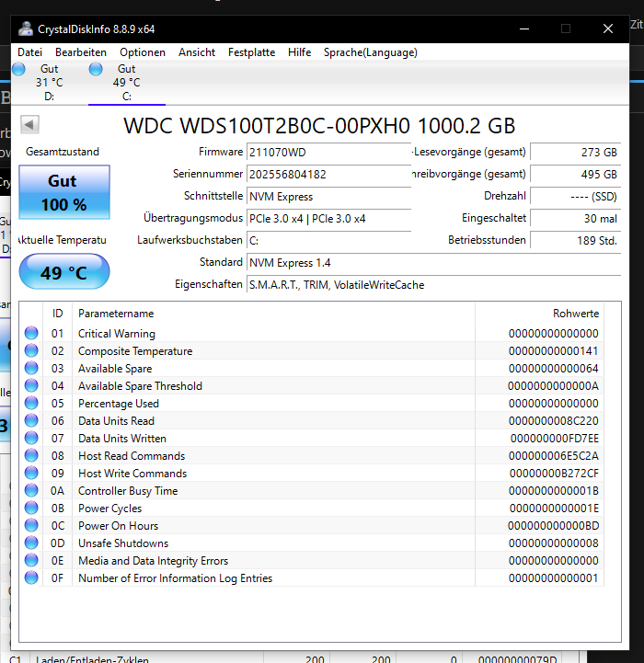Click the status orb for Data Units Written
The height and width of the screenshot is (663, 644).
click(31, 438)
